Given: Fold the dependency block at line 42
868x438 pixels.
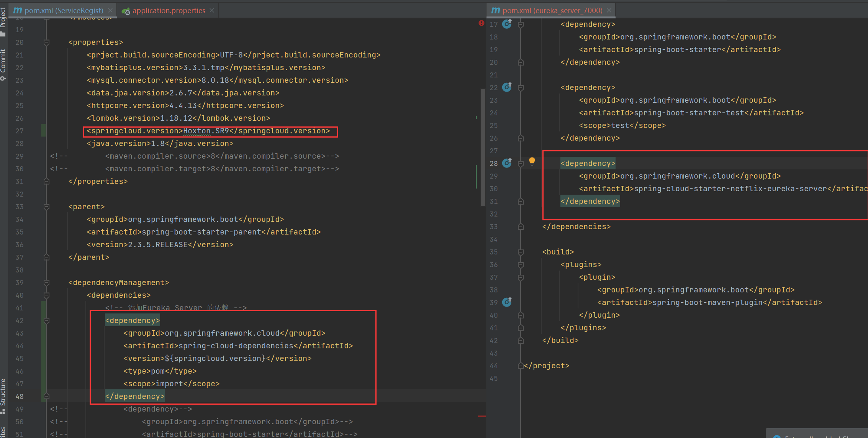Looking at the screenshot, I should (x=46, y=320).
